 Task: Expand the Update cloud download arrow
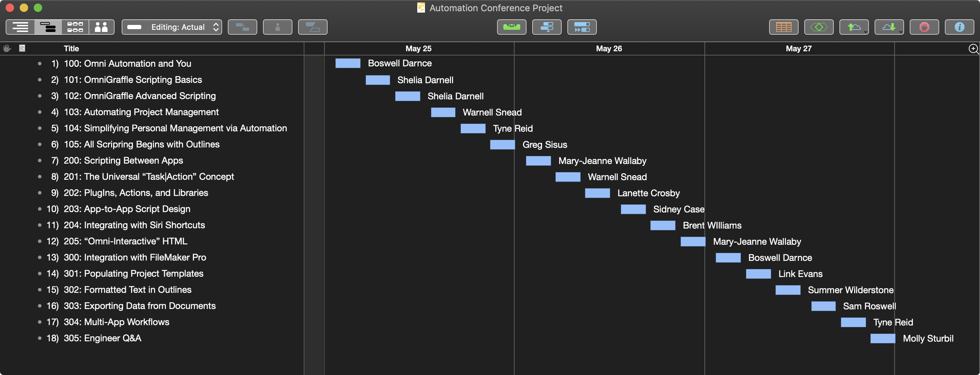(901, 31)
